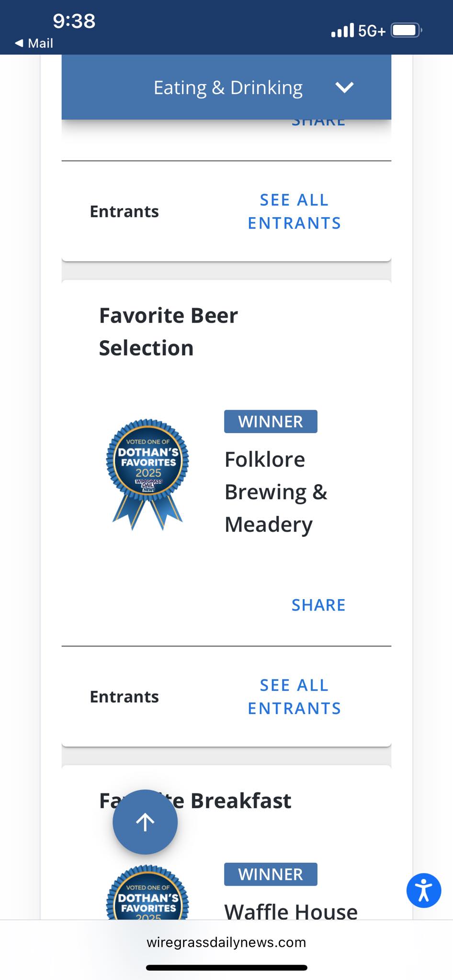The width and height of the screenshot is (453, 980).
Task: Open the Eating & Drinking chevron arrow
Action: tap(345, 87)
